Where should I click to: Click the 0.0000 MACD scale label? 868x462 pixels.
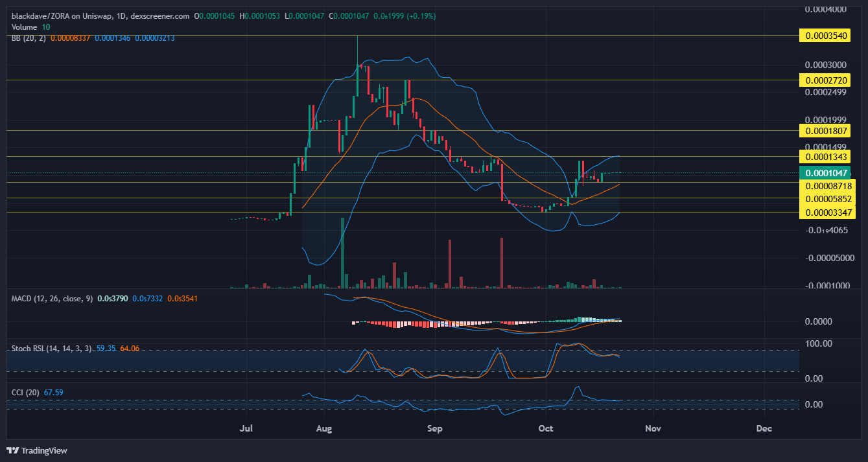(x=817, y=321)
